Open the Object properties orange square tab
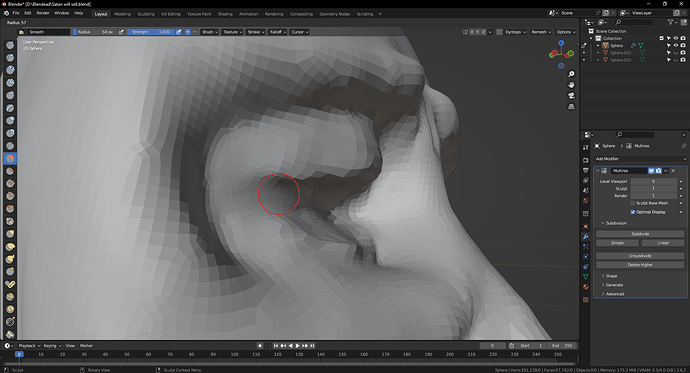 pyautogui.click(x=586, y=226)
